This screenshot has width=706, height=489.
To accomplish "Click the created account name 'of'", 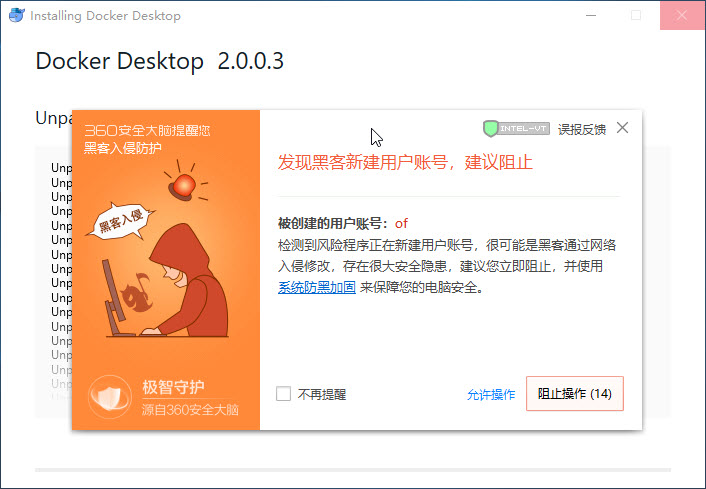I will (x=401, y=223).
